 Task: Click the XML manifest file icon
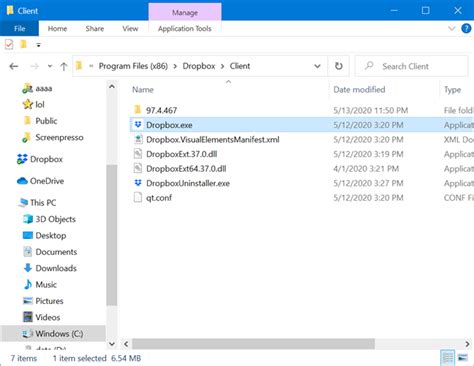[x=138, y=139]
